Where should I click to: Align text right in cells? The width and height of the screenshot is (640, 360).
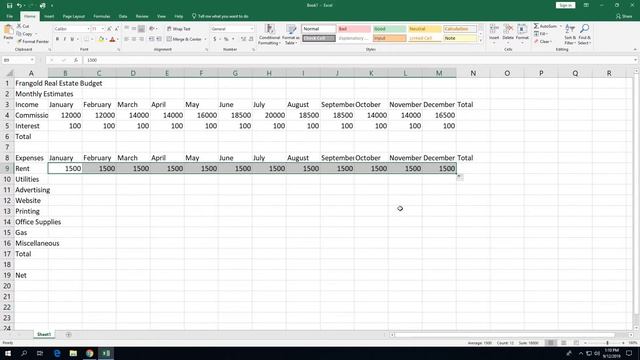141,39
